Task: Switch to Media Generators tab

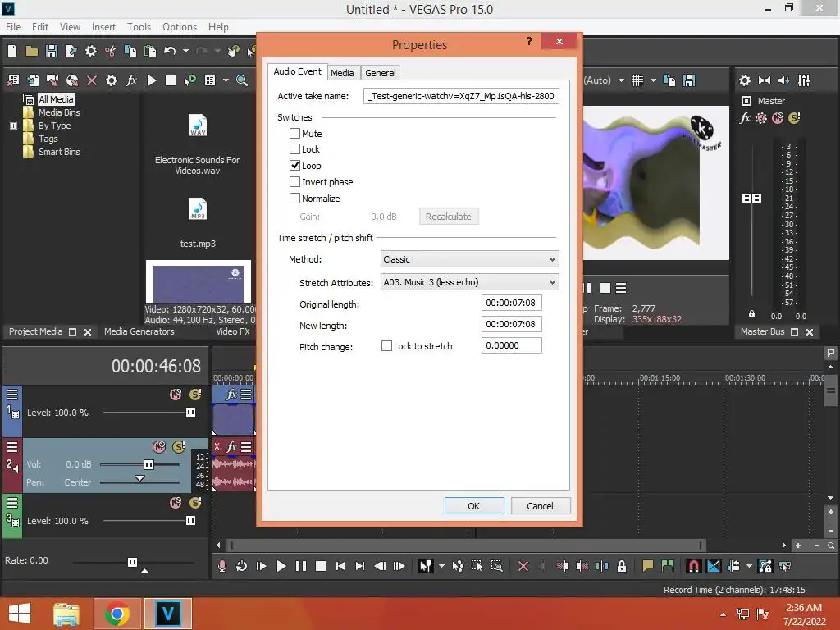Action: click(139, 331)
